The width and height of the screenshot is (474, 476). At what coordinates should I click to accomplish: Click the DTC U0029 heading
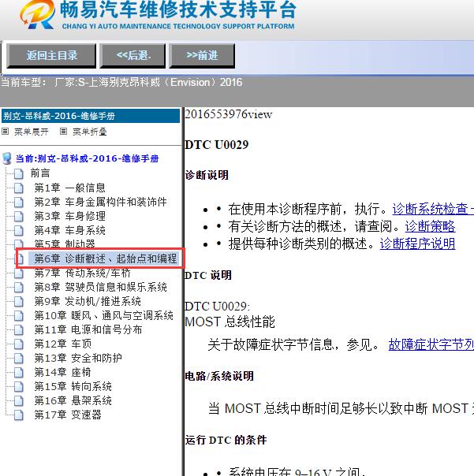click(217, 145)
